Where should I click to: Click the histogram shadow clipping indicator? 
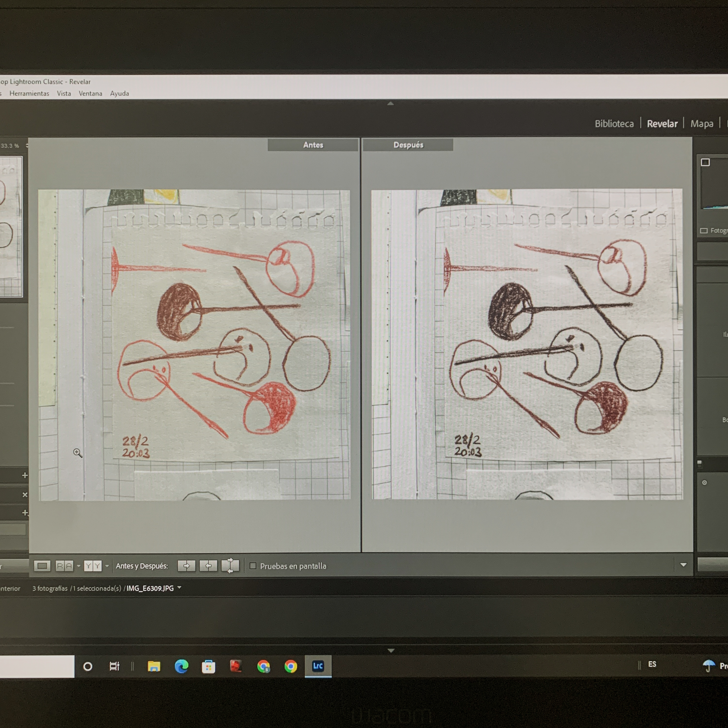tap(705, 162)
